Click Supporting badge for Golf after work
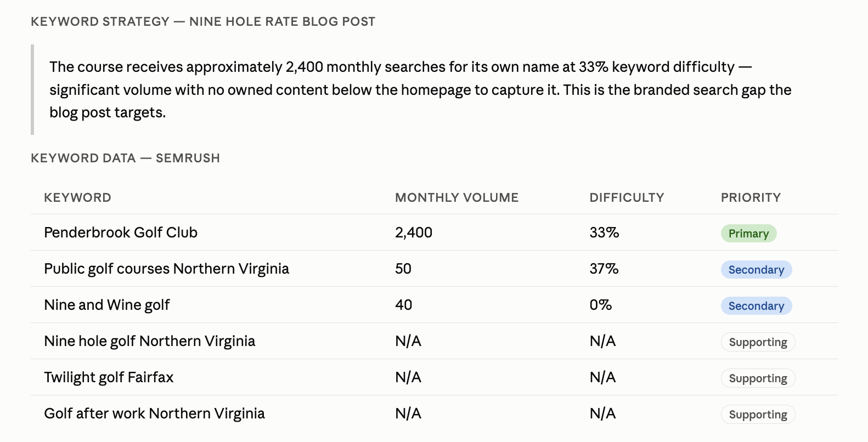Image resolution: width=868 pixels, height=442 pixels. (758, 414)
